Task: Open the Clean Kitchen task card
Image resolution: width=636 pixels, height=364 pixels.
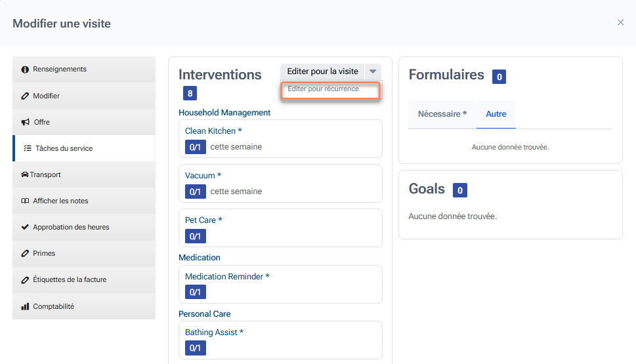Action: 280,138
